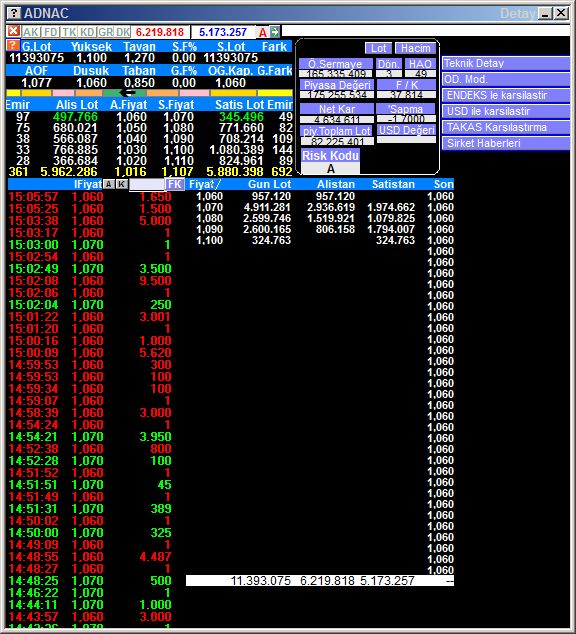Click the orange question mark beside G.Lot
576x634 pixels.
coord(13,45)
